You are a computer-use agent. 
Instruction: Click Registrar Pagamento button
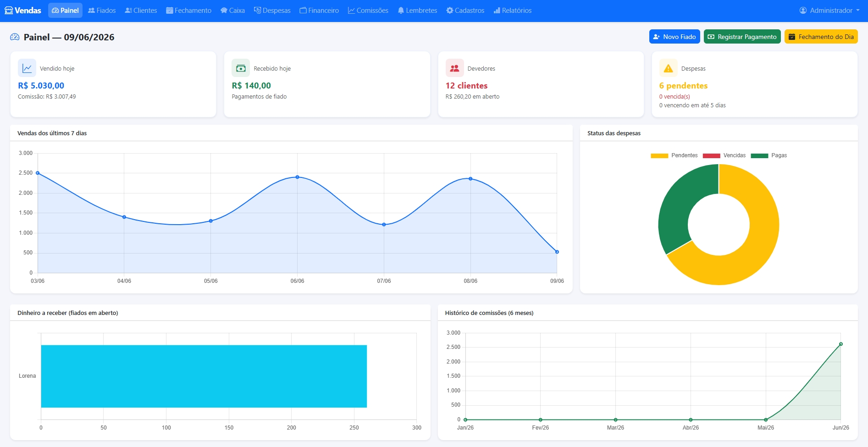pos(742,37)
